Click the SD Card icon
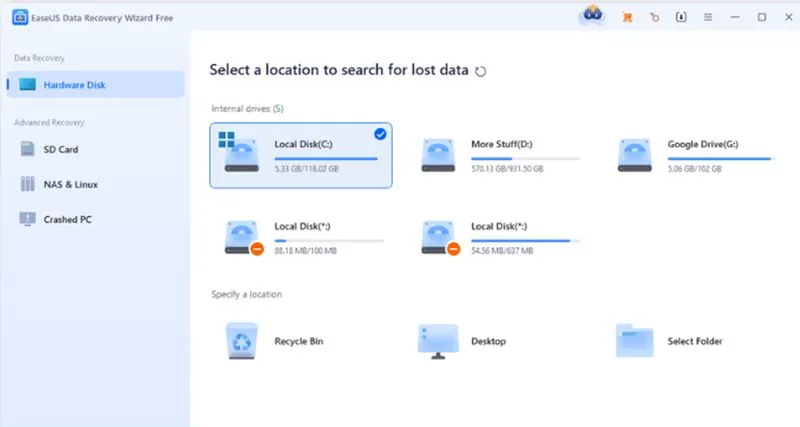The width and height of the screenshot is (800, 427). [x=28, y=149]
